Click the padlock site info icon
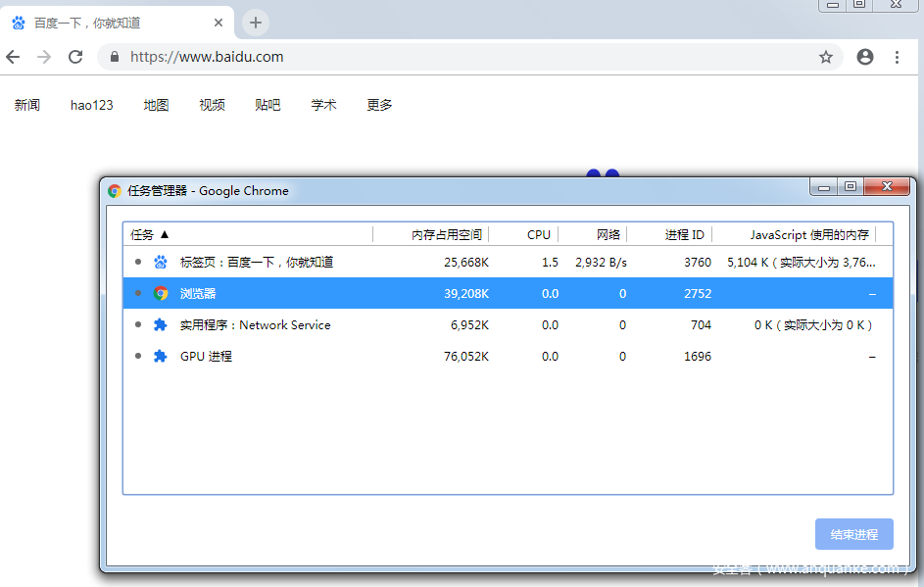 (115, 57)
